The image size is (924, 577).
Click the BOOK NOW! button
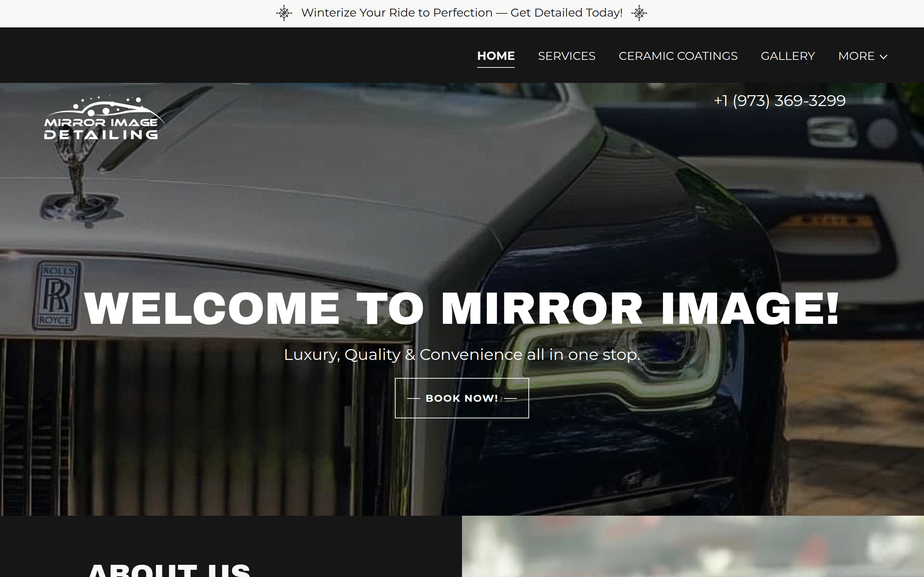coord(461,398)
